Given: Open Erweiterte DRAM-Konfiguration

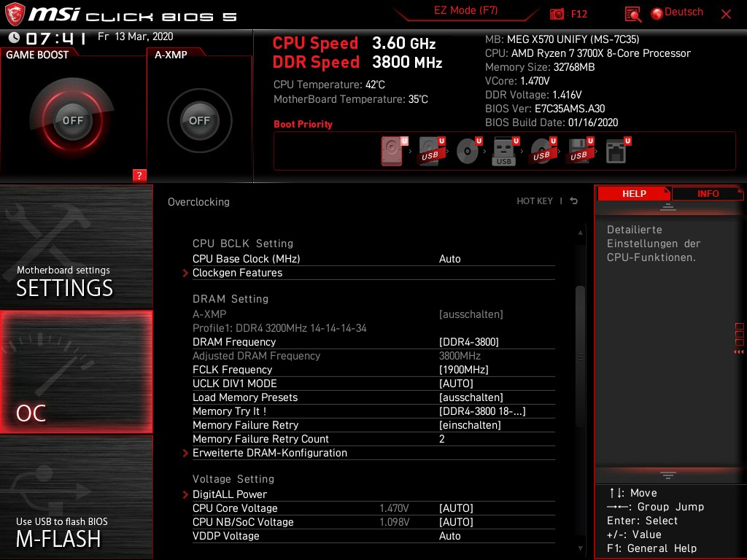Looking at the screenshot, I should tap(269, 453).
